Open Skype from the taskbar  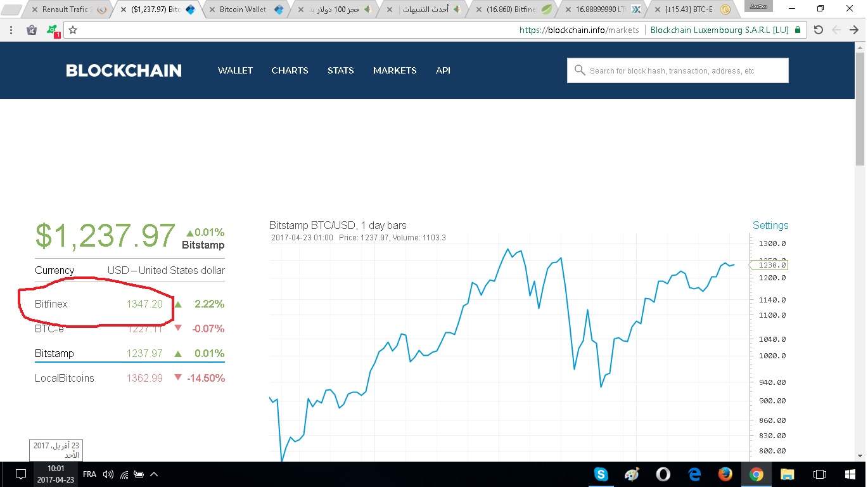pos(601,474)
